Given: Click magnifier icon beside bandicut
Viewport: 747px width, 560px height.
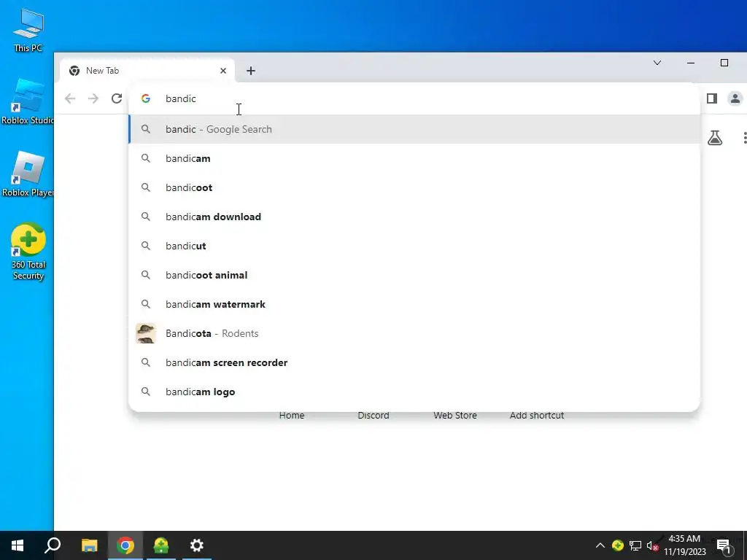Looking at the screenshot, I should pos(146,246).
